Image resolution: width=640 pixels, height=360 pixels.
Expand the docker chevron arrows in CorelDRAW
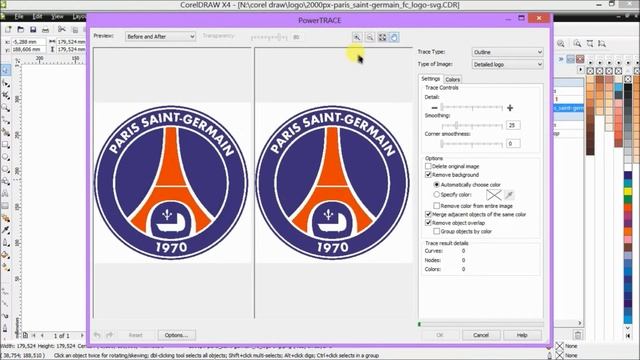561,59
